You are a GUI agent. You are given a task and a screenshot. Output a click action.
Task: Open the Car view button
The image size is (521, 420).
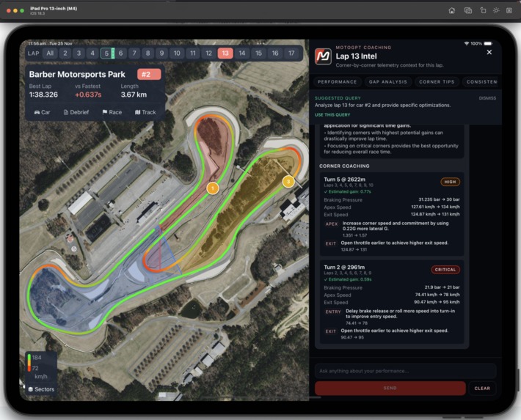point(42,112)
